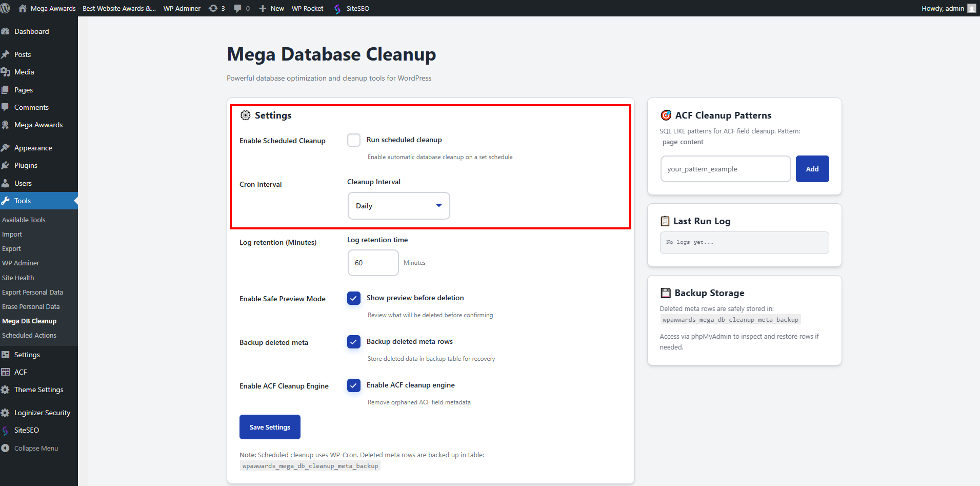980x486 pixels.
Task: Click the Log retention minutes field
Action: 373,262
